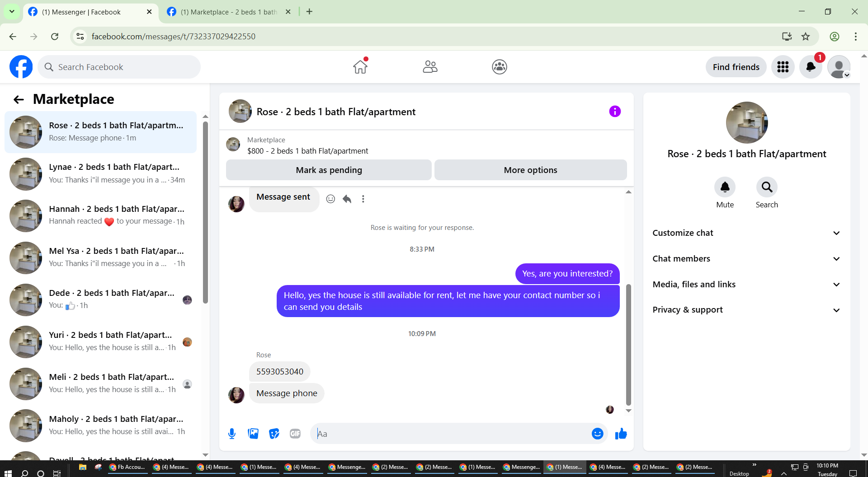The height and width of the screenshot is (477, 868).
Task: Open Meli conversation in the chat list
Action: tap(101, 384)
